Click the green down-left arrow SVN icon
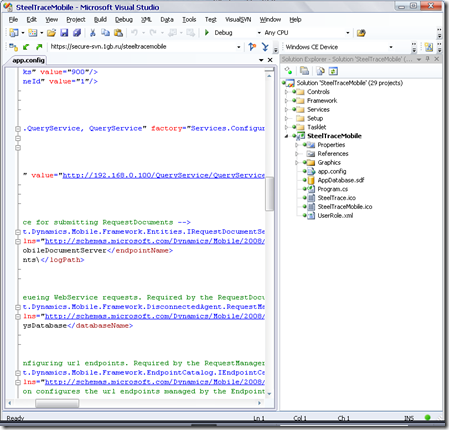Image resolution: width=449 pixels, height=430 pixels. [26, 47]
